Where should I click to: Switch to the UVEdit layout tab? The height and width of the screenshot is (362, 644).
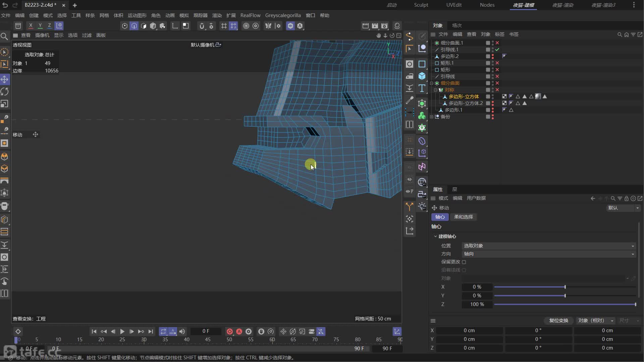pyautogui.click(x=453, y=5)
